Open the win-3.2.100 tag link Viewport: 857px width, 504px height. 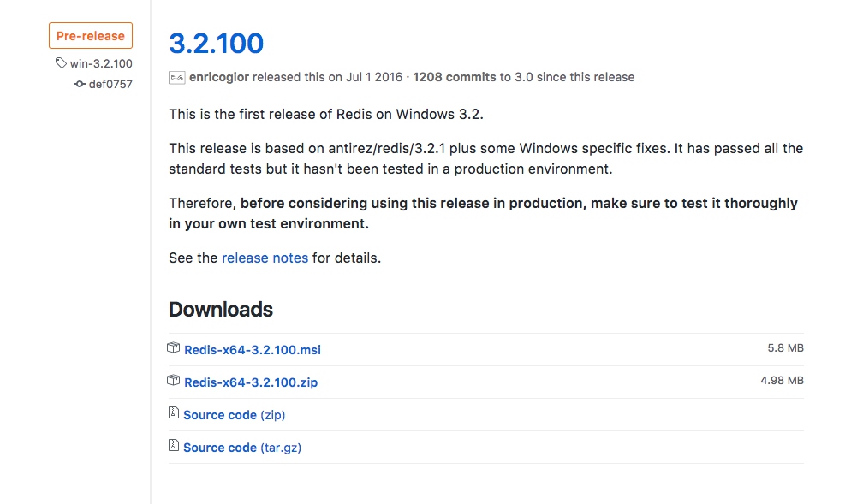[x=101, y=63]
